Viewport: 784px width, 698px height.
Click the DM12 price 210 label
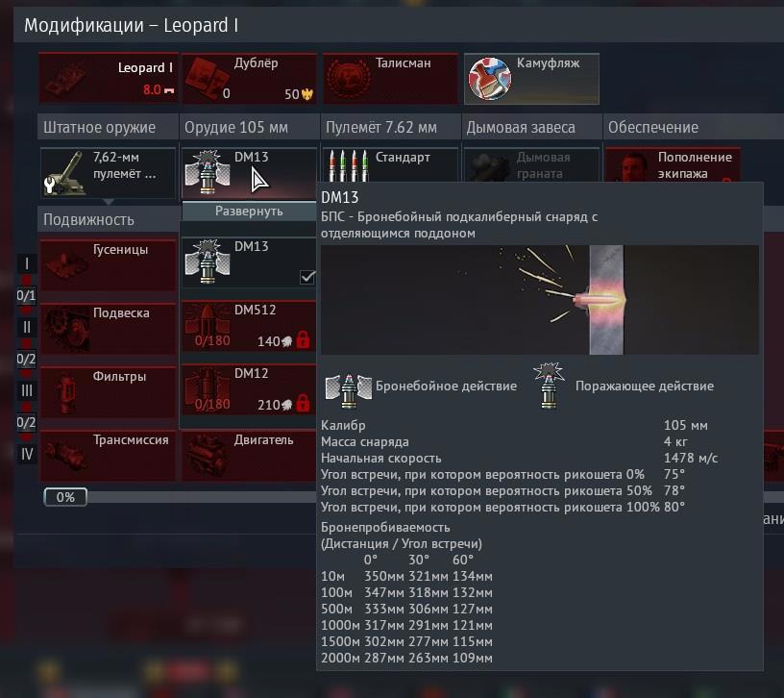click(x=268, y=405)
